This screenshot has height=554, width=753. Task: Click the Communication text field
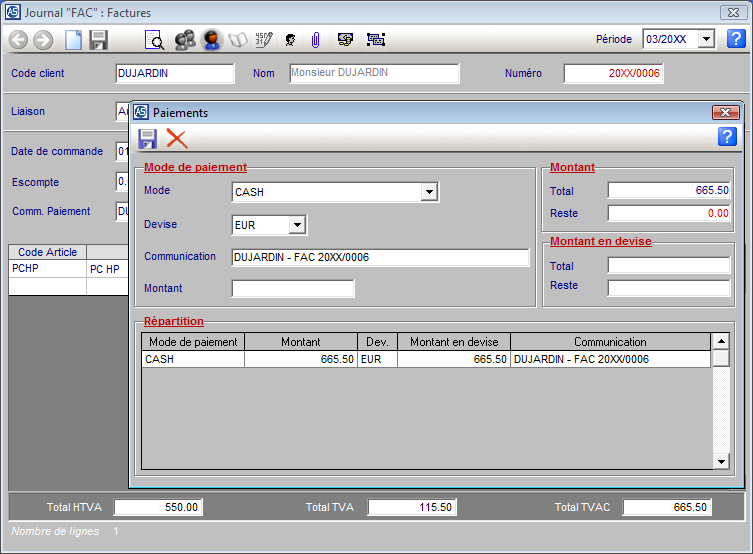380,258
